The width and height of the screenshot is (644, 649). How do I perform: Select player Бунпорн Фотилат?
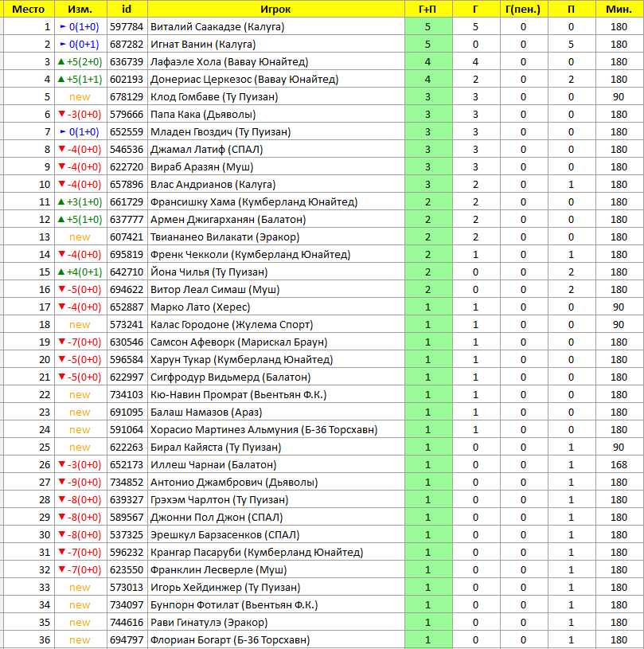tap(234, 605)
